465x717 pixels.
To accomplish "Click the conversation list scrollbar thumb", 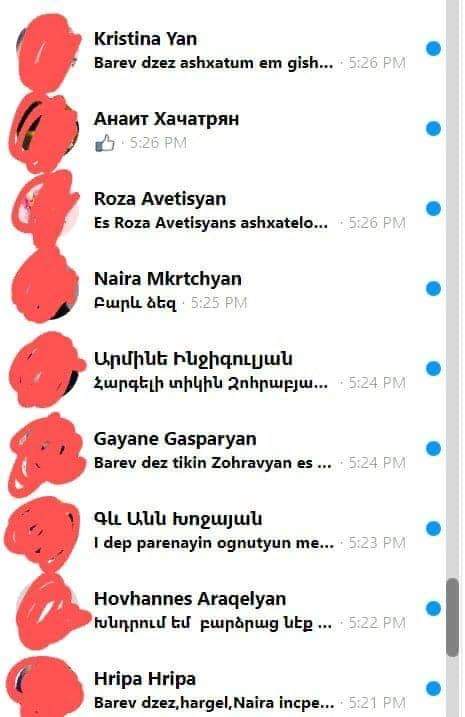I will click(452, 617).
